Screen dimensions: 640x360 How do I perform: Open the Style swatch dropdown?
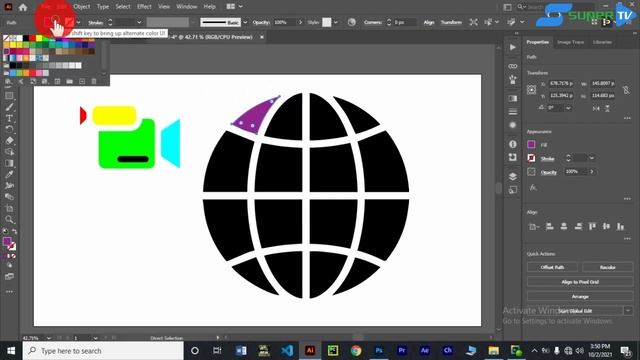click(336, 22)
